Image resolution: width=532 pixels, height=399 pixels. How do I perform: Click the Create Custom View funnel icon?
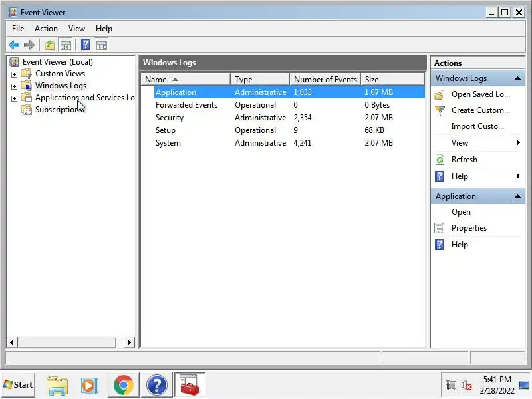point(440,110)
